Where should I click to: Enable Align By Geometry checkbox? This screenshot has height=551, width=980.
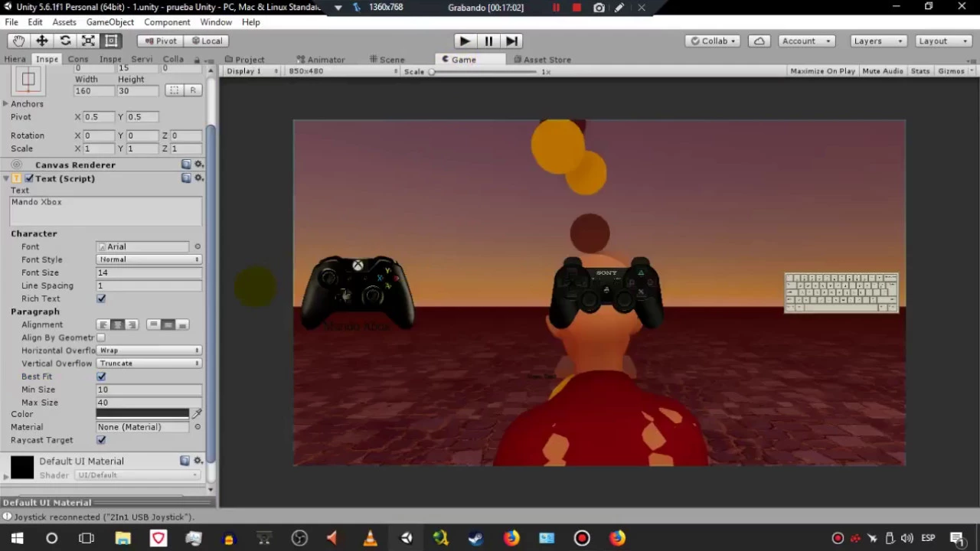click(101, 337)
